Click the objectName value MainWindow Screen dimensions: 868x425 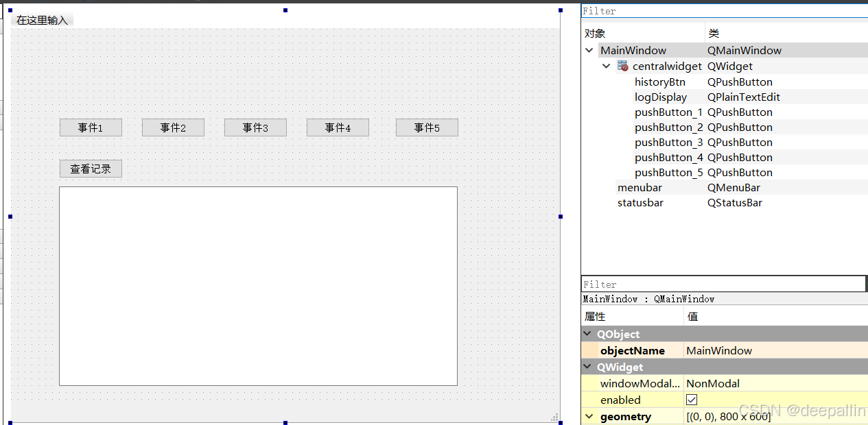click(x=719, y=350)
